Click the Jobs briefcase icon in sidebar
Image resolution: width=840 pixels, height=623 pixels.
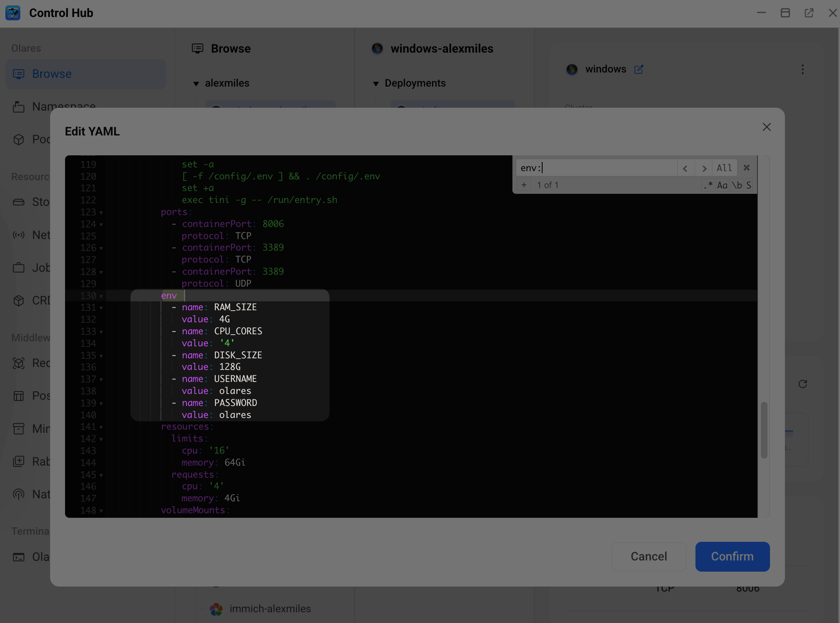(19, 268)
